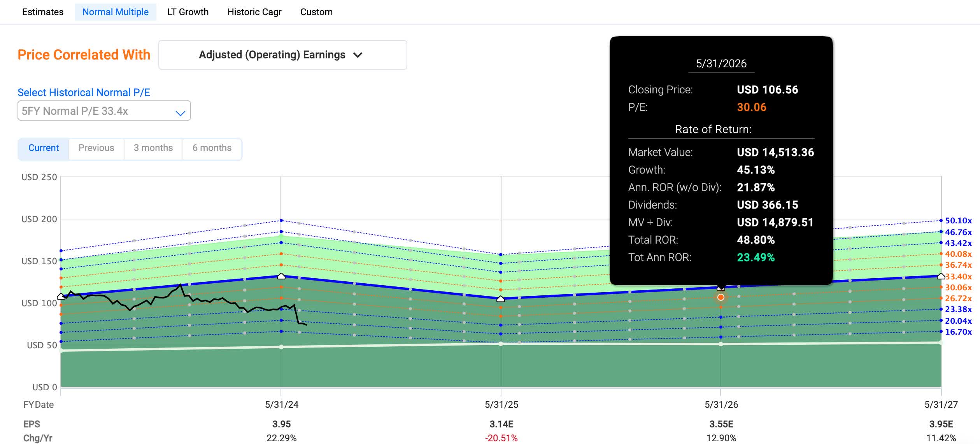Click the white triangle marker at 5/31/25
Image resolution: width=980 pixels, height=444 pixels.
tap(501, 299)
